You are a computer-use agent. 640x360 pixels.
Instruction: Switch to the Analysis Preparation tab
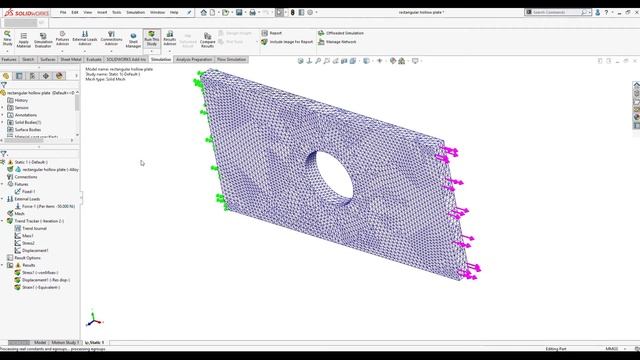pyautogui.click(x=194, y=60)
